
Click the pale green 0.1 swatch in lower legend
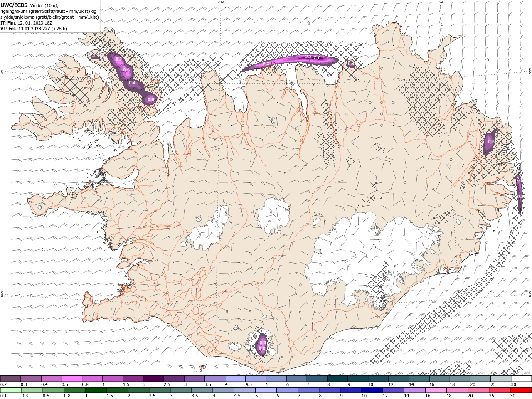(x=11, y=390)
